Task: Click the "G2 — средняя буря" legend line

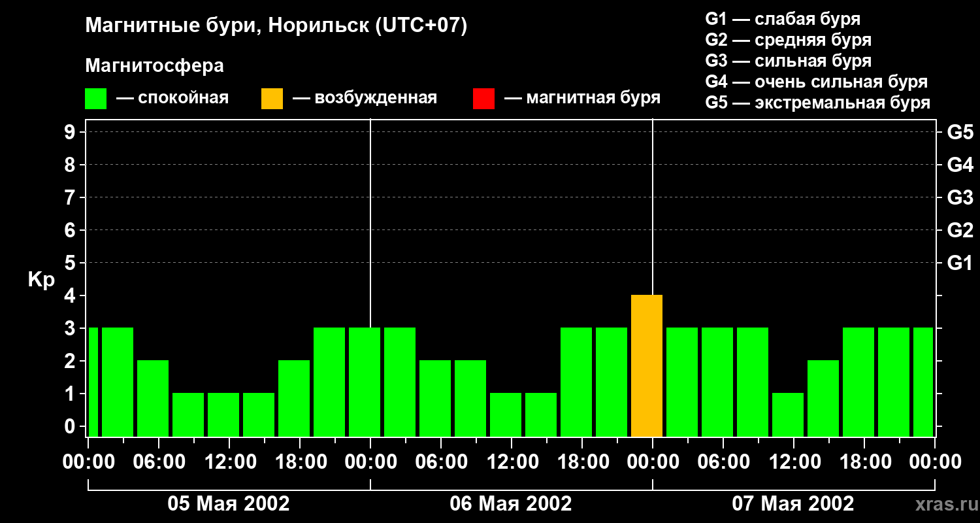Action: click(789, 40)
